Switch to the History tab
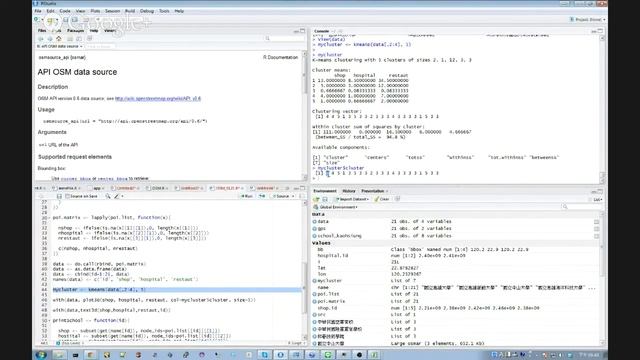The width and height of the screenshot is (640, 360). click(x=349, y=191)
